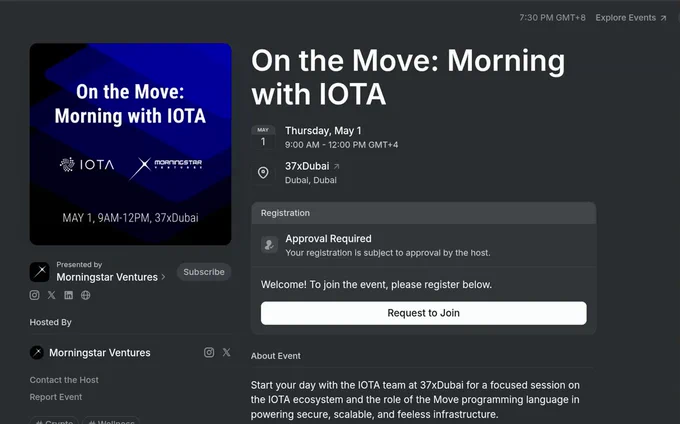Open X (Twitter) icon under Presented by
The width and height of the screenshot is (680, 424).
(x=51, y=295)
